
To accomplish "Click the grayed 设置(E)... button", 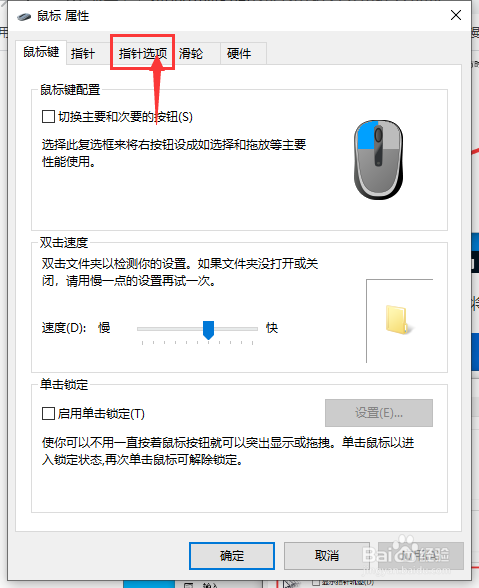I will 379,413.
